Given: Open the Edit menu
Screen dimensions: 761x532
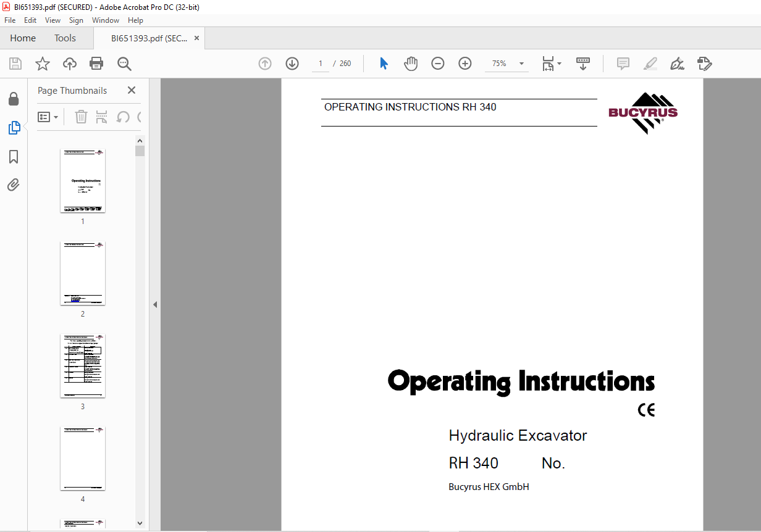Looking at the screenshot, I should click(30, 20).
